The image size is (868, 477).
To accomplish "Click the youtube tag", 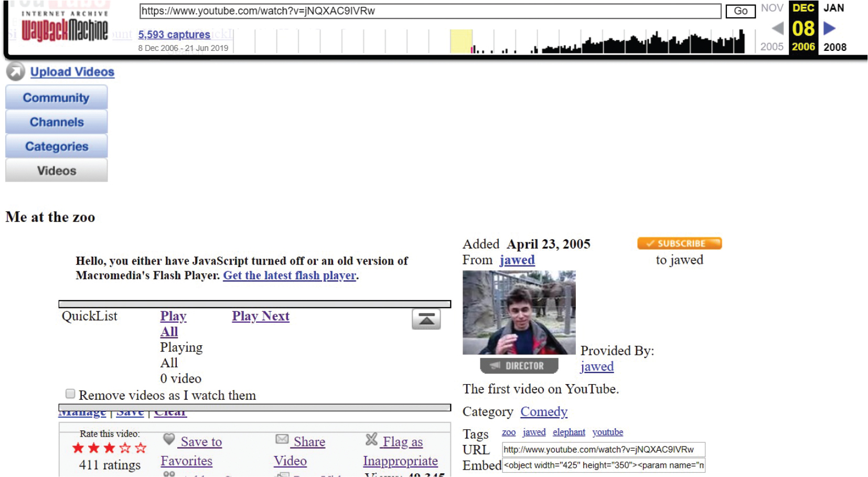I will click(608, 432).
